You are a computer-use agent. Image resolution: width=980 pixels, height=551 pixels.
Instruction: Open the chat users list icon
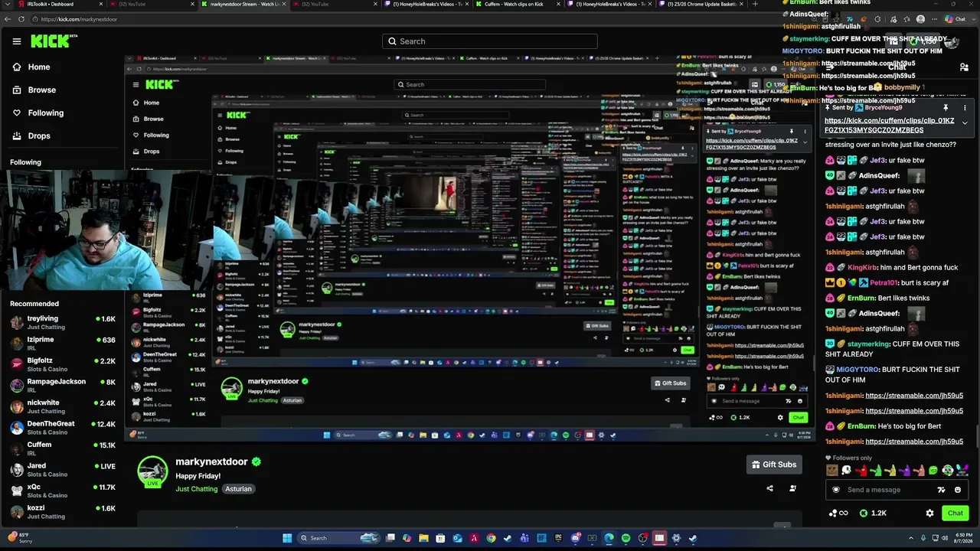[964, 67]
